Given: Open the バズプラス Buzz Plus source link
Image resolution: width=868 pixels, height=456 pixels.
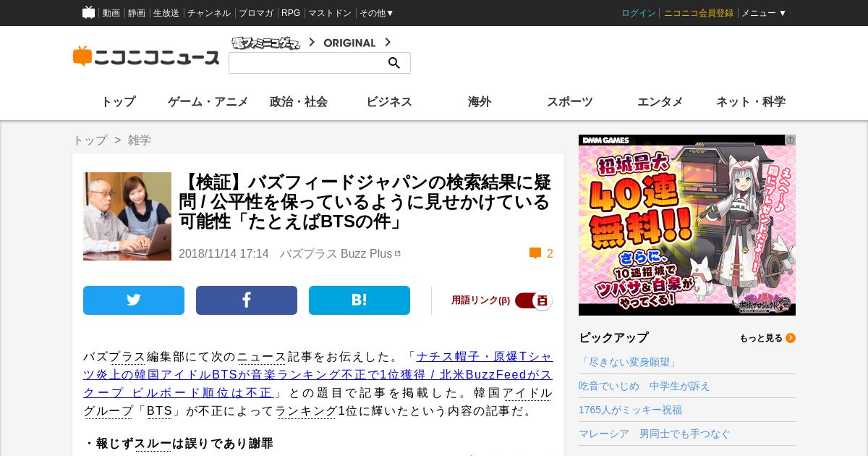Looking at the screenshot, I should (x=336, y=253).
